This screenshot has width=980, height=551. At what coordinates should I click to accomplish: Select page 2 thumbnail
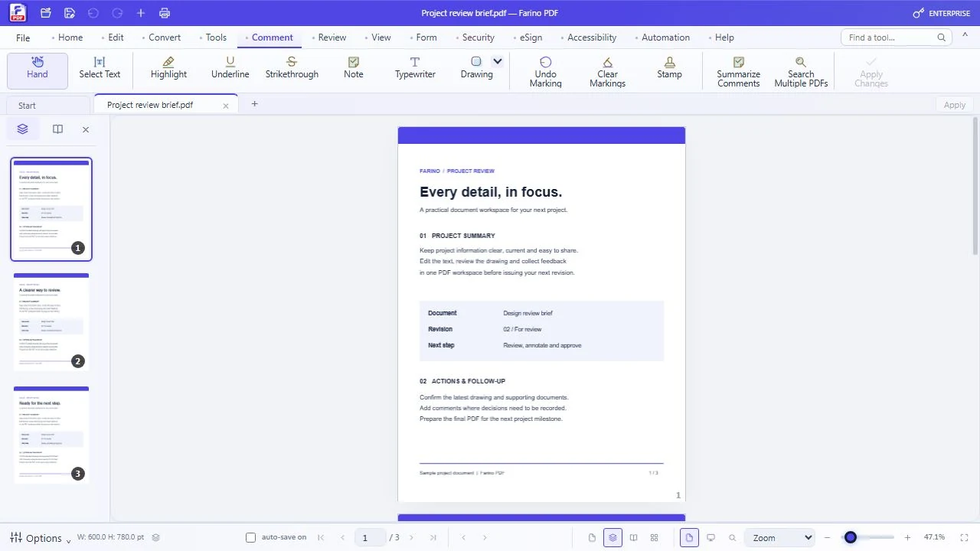[51, 321]
